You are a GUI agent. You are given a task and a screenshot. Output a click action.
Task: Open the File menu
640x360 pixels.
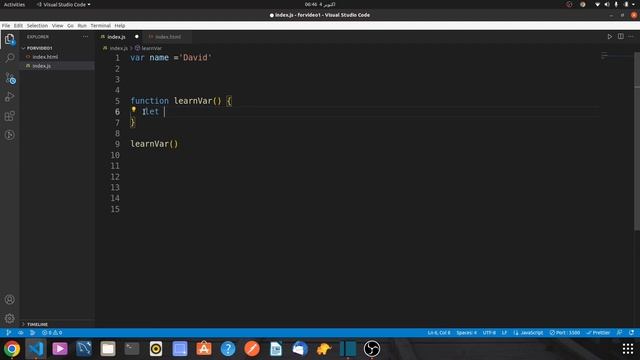pos(6,25)
